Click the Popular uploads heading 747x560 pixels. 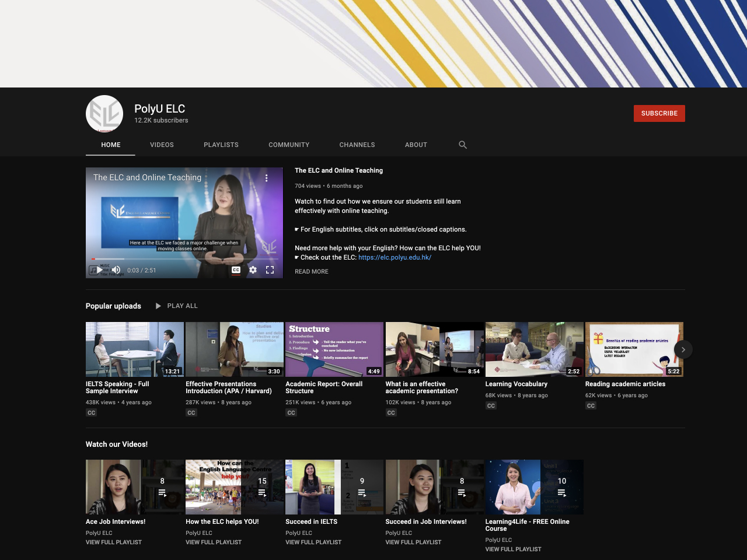(x=113, y=306)
